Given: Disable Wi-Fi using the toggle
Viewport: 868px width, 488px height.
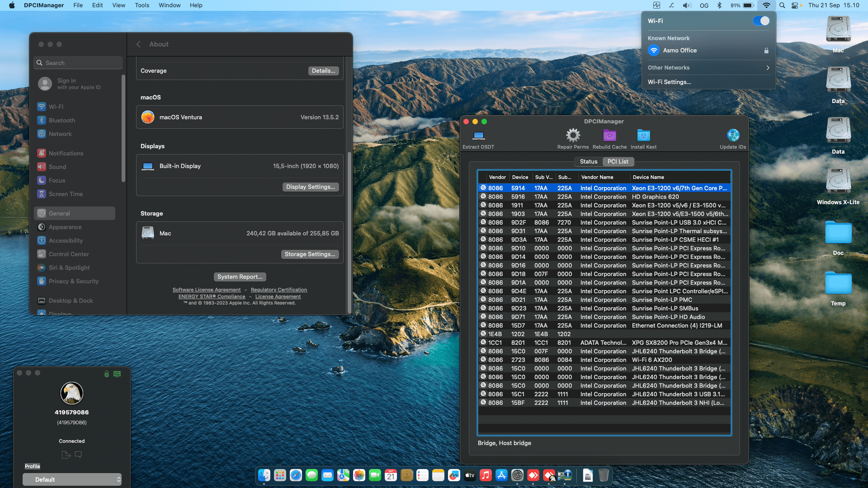Looking at the screenshot, I should click(760, 21).
